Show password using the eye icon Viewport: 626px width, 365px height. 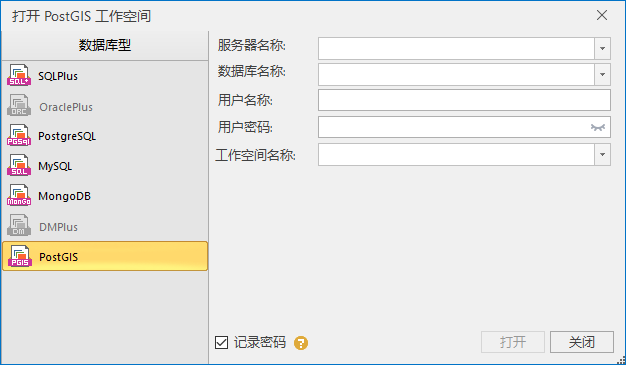click(598, 127)
